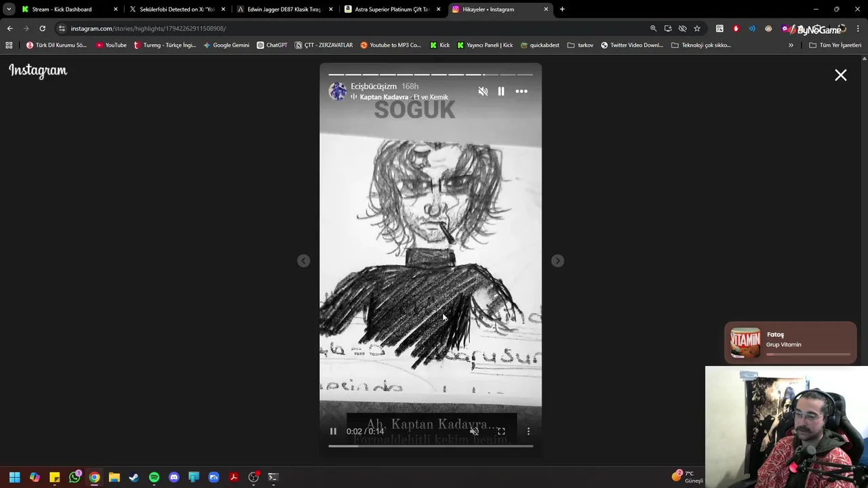Open the Ecişbücüşizm username link
The image size is (868, 488).
374,86
